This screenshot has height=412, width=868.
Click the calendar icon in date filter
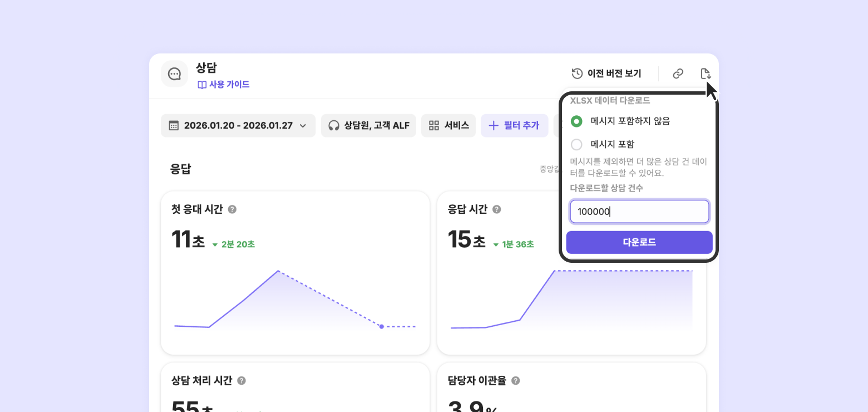174,126
